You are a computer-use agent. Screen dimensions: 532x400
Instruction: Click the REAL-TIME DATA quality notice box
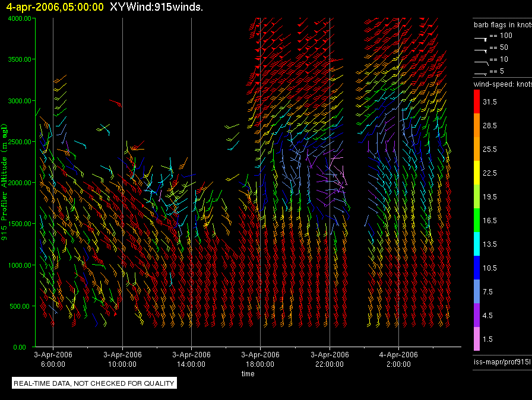[94, 383]
